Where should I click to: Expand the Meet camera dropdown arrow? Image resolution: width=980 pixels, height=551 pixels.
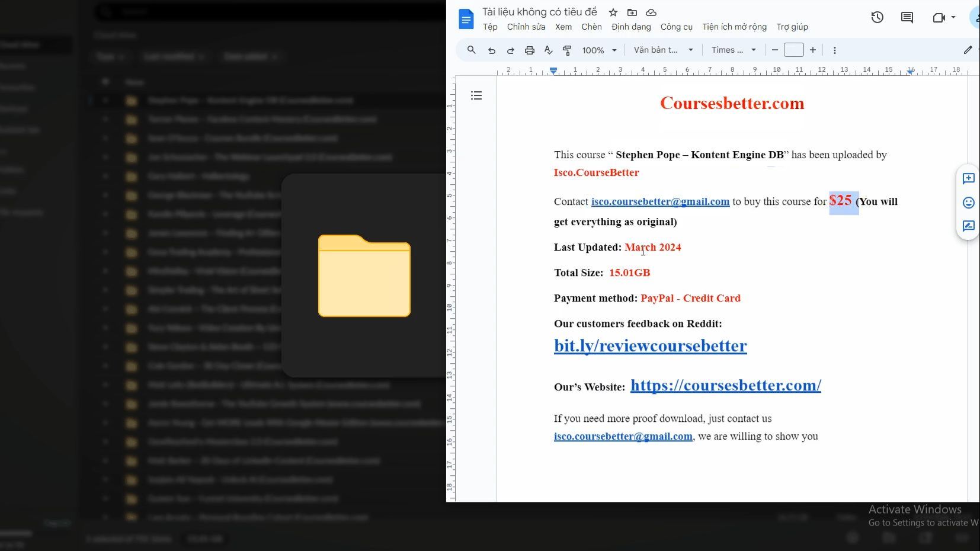tap(953, 18)
